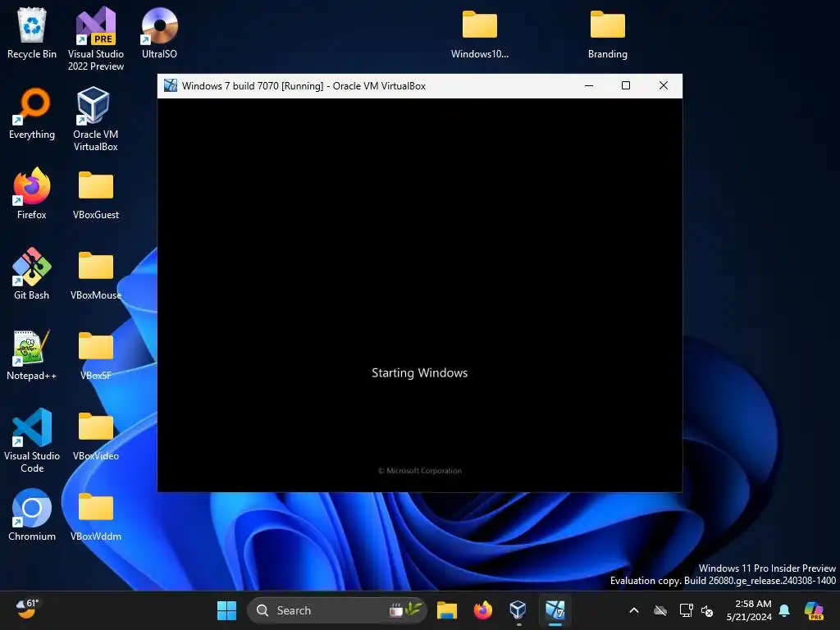
Task: Click the muted volume tray icon
Action: pos(707,610)
